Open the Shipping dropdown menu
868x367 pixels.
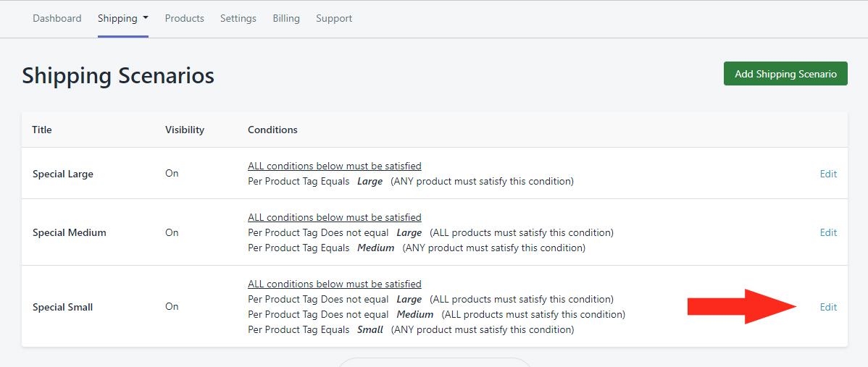coord(123,19)
